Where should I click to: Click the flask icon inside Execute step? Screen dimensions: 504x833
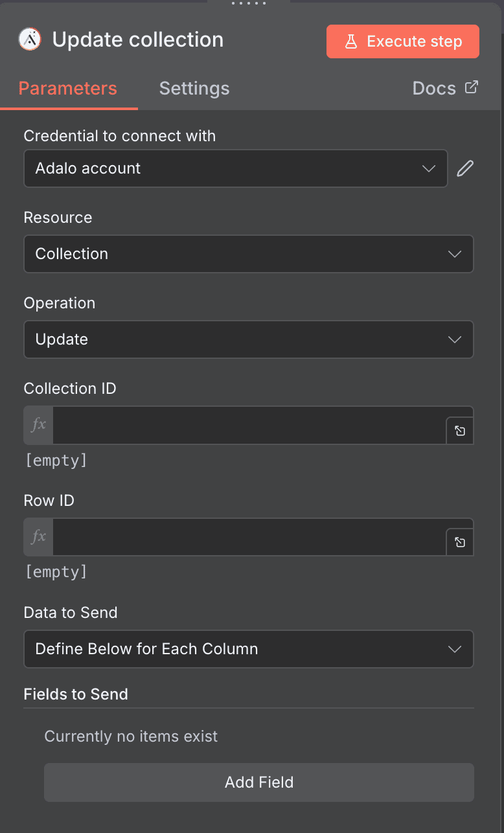point(351,41)
